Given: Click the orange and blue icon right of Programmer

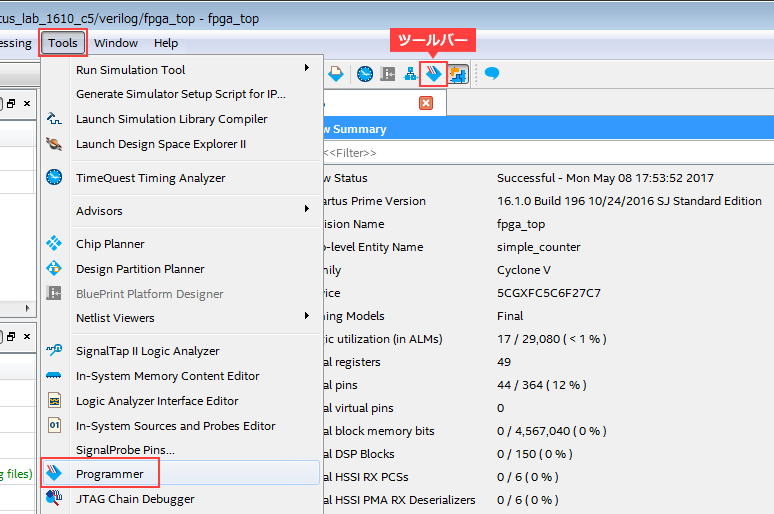Looking at the screenshot, I should pyautogui.click(x=458, y=74).
